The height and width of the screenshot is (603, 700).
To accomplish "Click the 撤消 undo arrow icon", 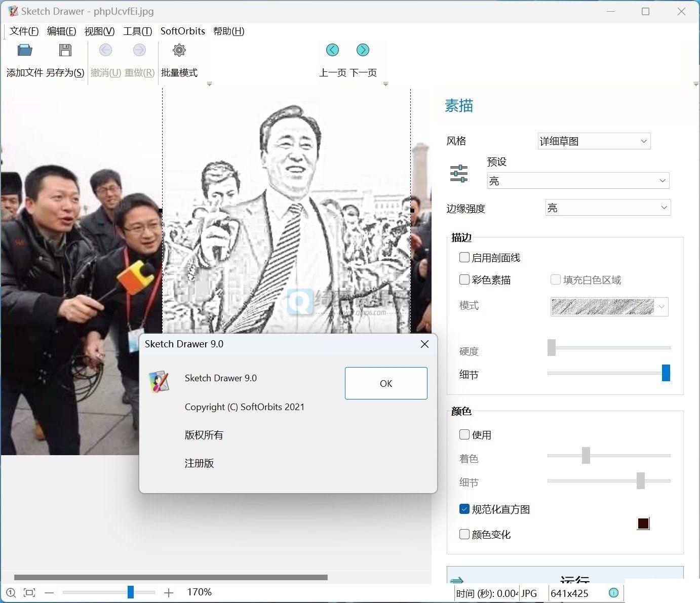I will coord(105,50).
